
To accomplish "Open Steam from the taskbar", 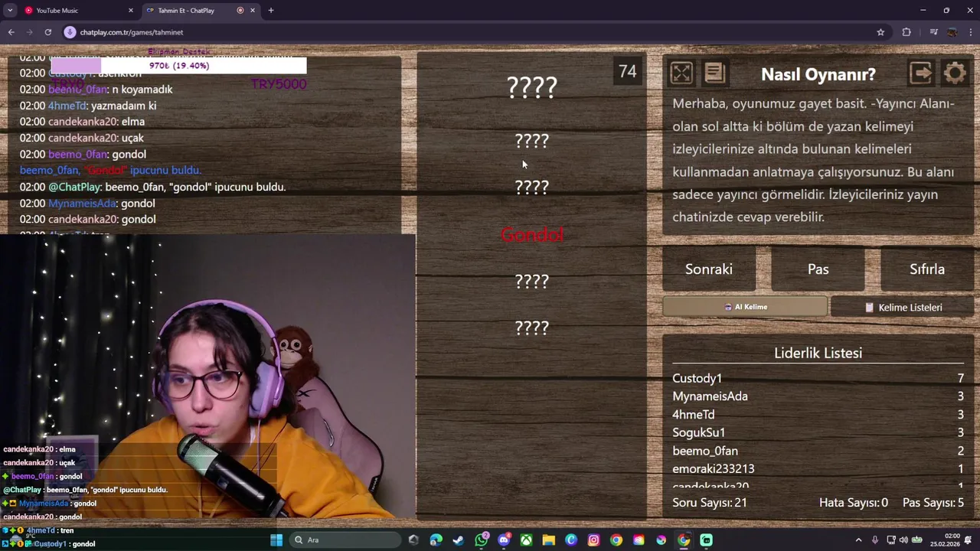I will tap(459, 540).
